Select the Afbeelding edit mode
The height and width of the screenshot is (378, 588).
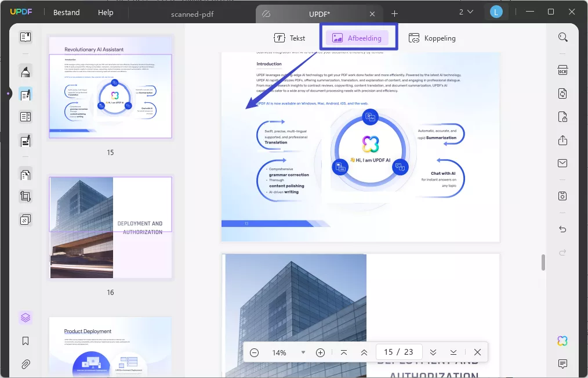point(357,38)
